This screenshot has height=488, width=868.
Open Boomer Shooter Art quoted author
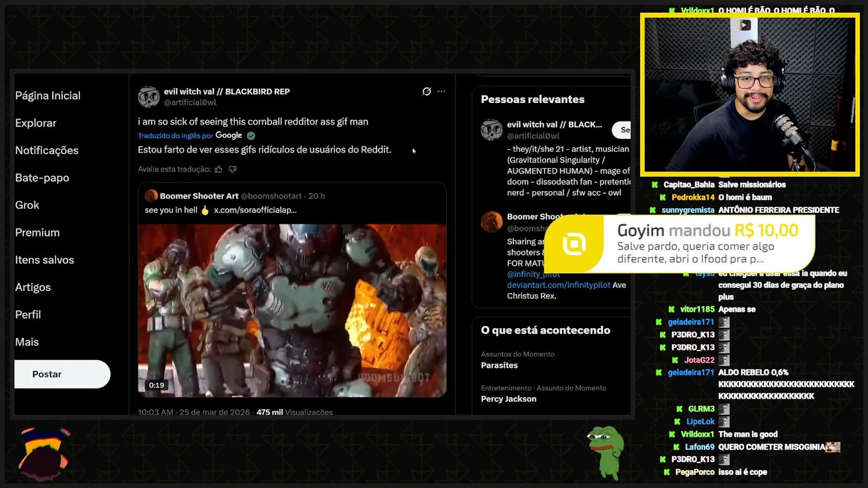click(199, 196)
